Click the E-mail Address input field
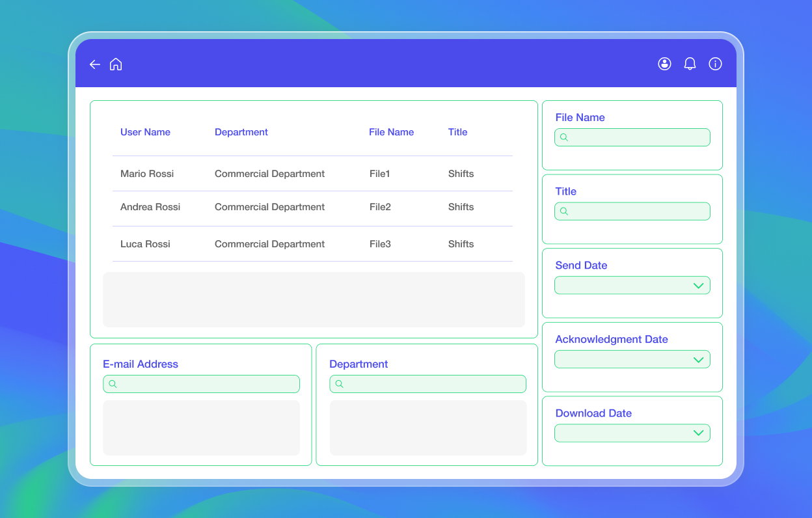 point(202,384)
